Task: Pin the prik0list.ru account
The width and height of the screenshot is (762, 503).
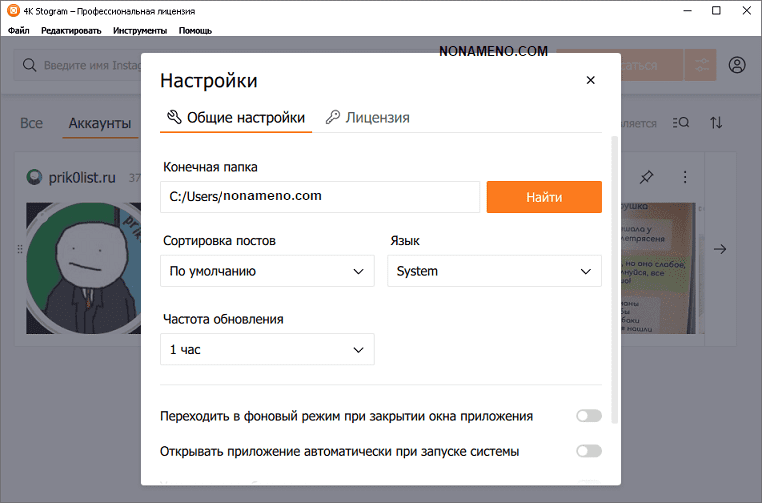Action: coord(646,177)
